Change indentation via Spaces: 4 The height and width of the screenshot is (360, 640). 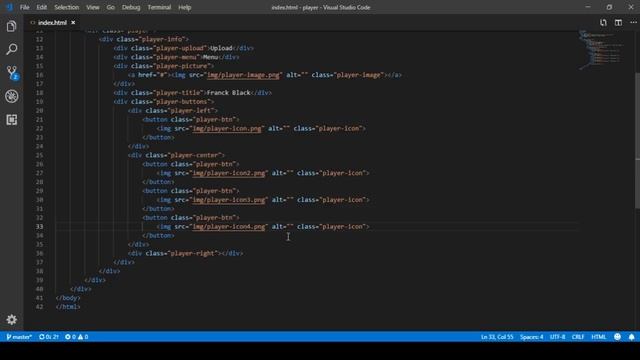531,337
